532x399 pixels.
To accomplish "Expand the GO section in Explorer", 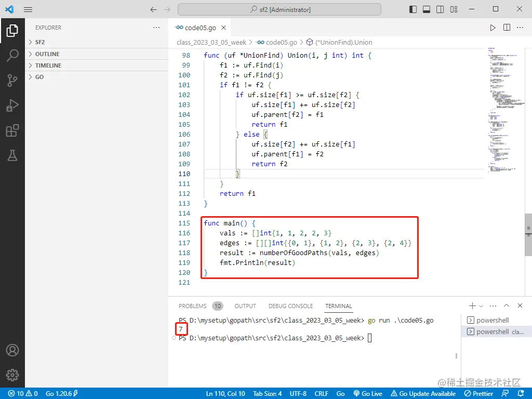I will point(97,77).
